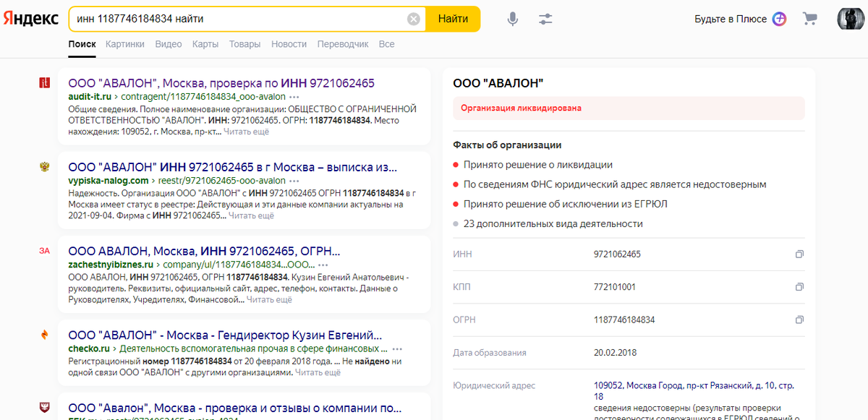Open three-dot menu of audit-it.ru result
Viewport: 868px width, 420px height.
294,96
